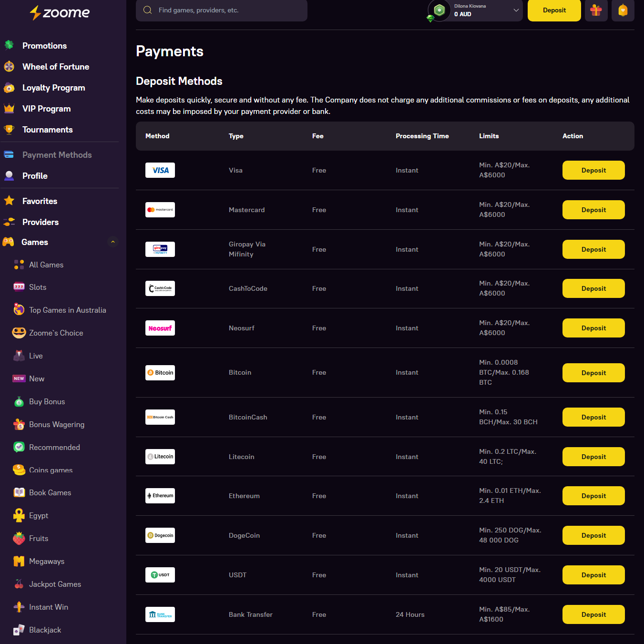Viewport: 644px width, 644px height.
Task: Click the Neosurf logo
Action: pos(160,328)
